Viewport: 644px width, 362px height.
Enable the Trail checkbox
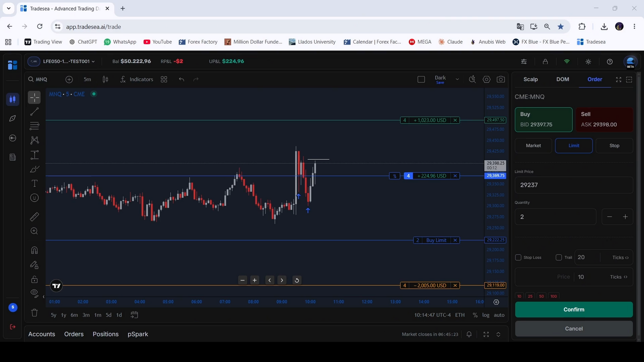coord(558,257)
